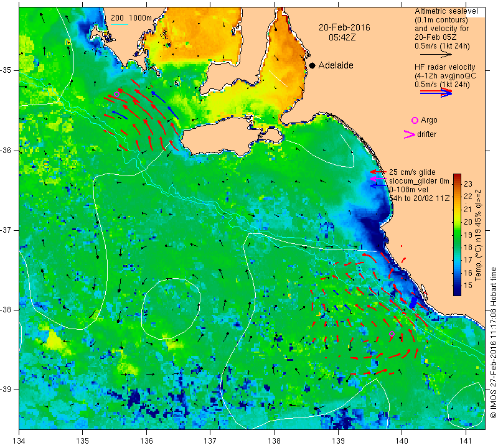Click the Adelaide label
Image resolution: width=498 pixels, height=448 pixels.
tap(336, 65)
